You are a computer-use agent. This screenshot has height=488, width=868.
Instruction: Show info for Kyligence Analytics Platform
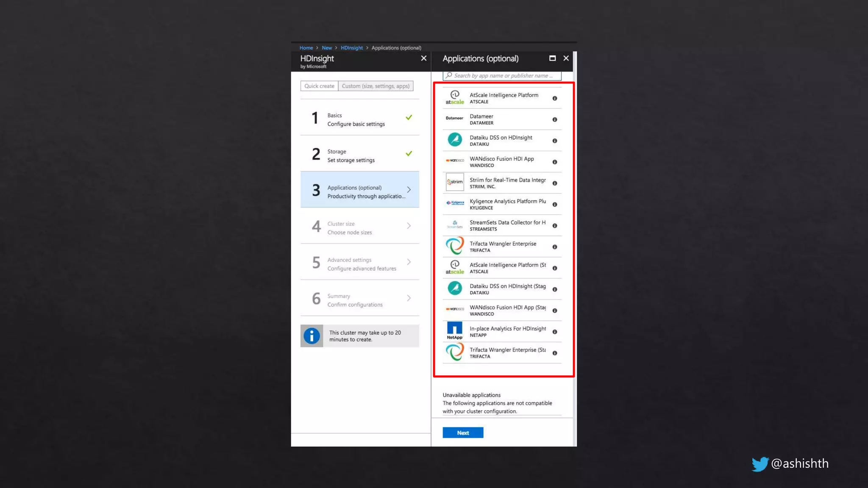pyautogui.click(x=554, y=205)
